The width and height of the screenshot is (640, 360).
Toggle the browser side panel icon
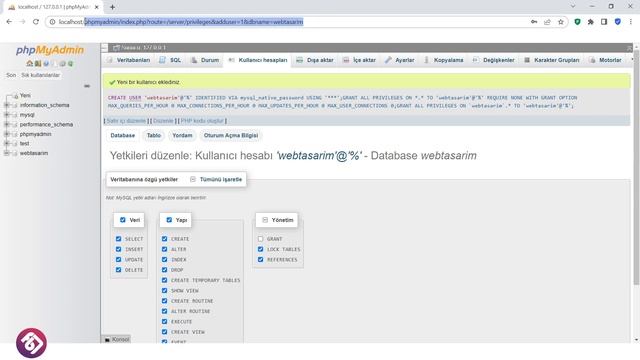pos(604,22)
